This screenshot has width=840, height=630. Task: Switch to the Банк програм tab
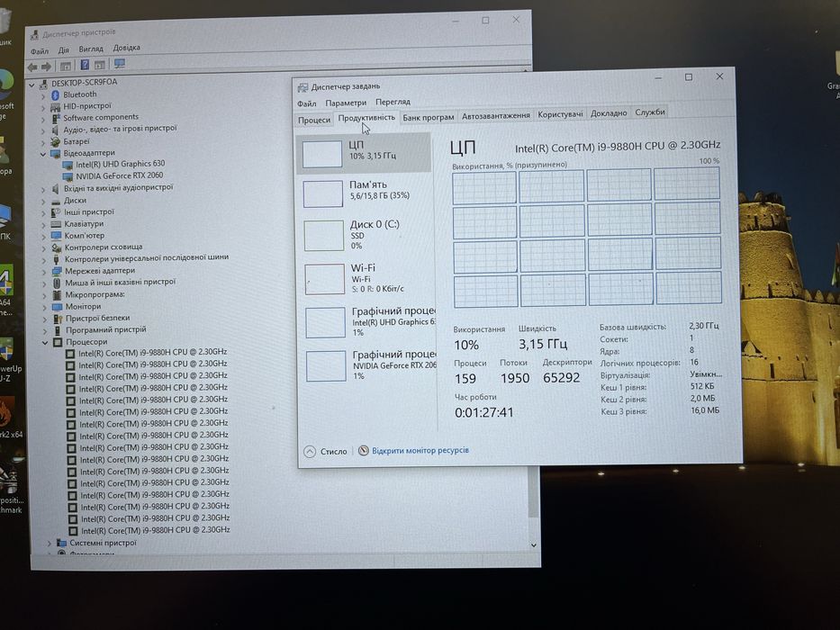pos(428,117)
